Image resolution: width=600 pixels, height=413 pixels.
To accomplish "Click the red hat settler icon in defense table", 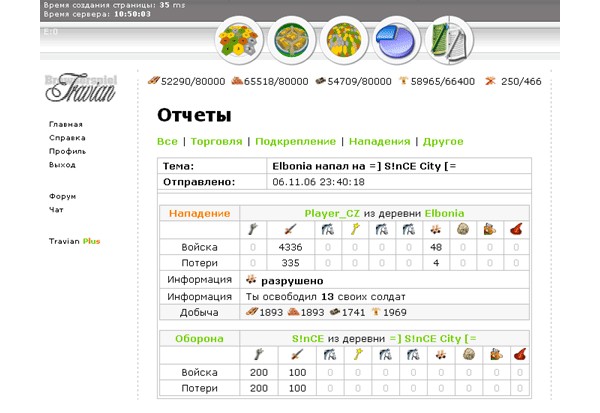I will (519, 355).
